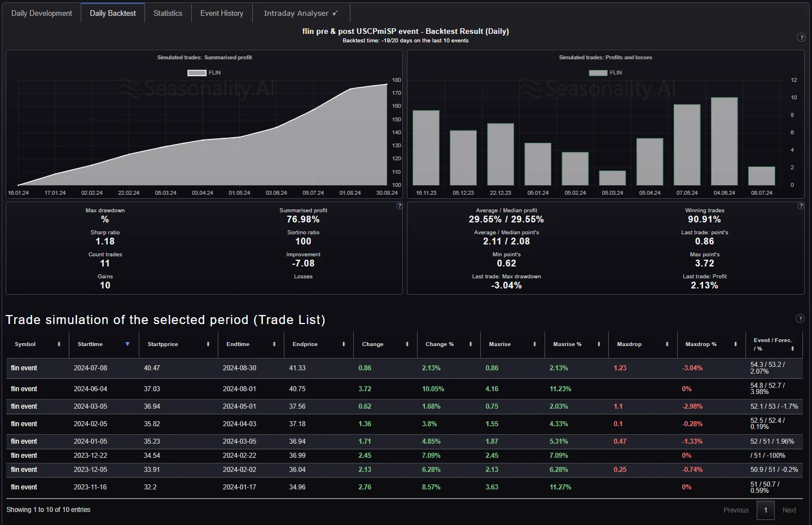Screen dimensions: 812x525
Task: Click help icon in Winning trades stats panel
Action: coord(800,206)
